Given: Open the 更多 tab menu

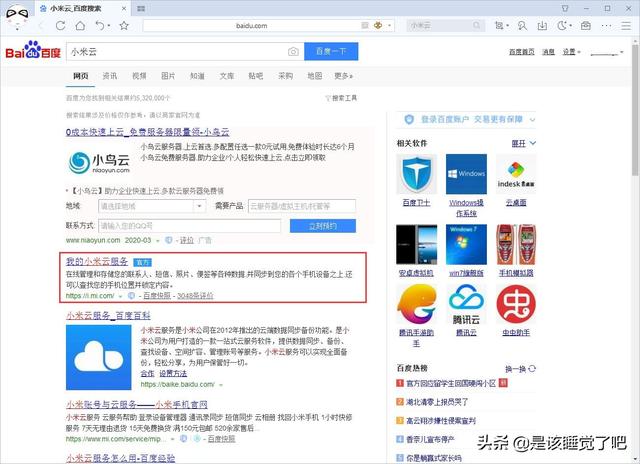Looking at the screenshot, I should pyautogui.click(x=343, y=76).
